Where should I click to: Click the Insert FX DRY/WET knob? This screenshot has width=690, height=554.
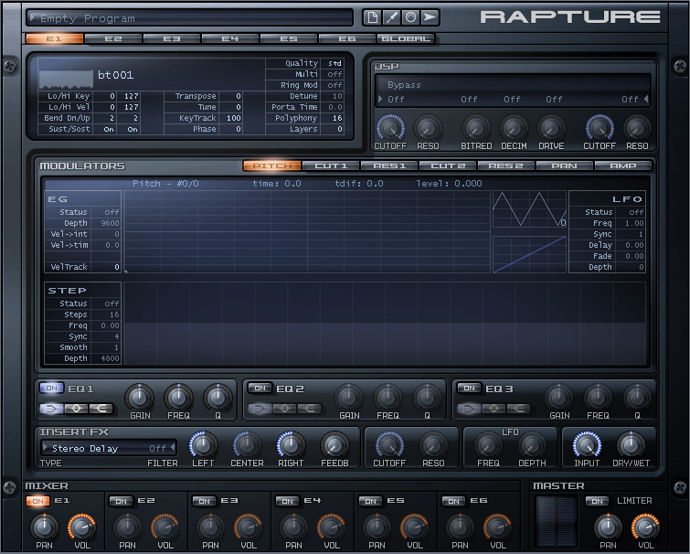[x=630, y=445]
